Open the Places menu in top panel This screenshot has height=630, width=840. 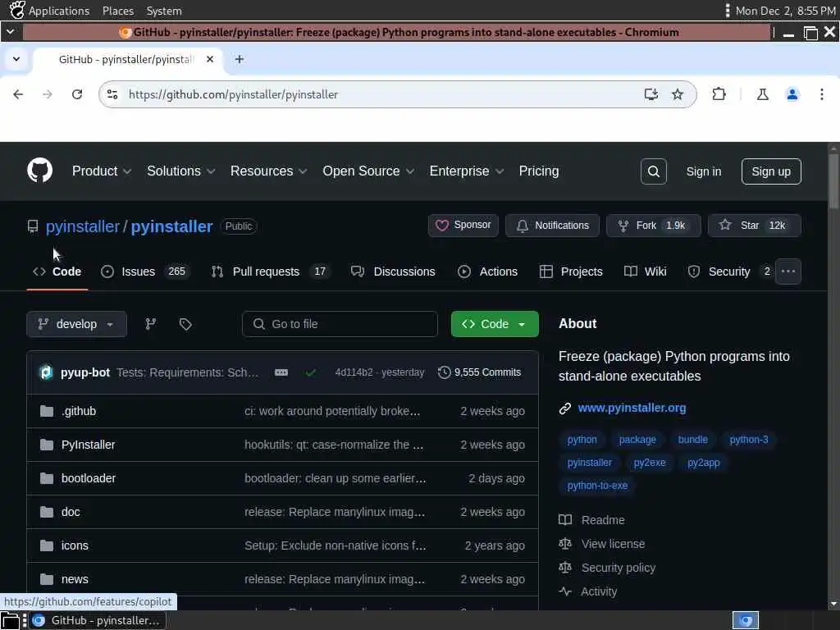[x=118, y=11]
